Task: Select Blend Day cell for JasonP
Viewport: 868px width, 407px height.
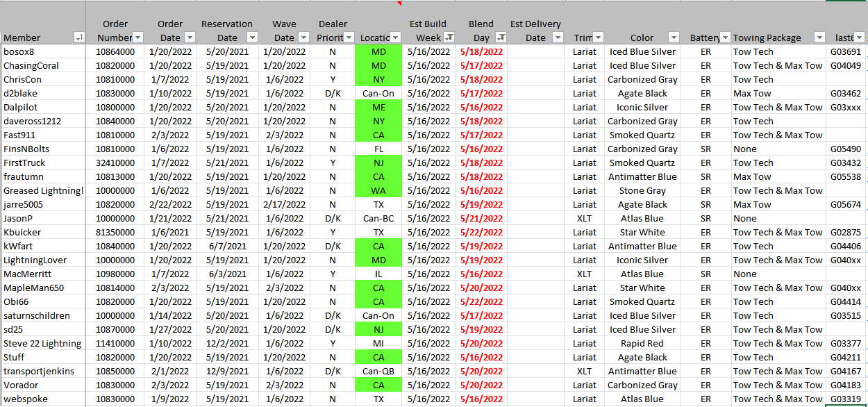Action: coord(481,218)
